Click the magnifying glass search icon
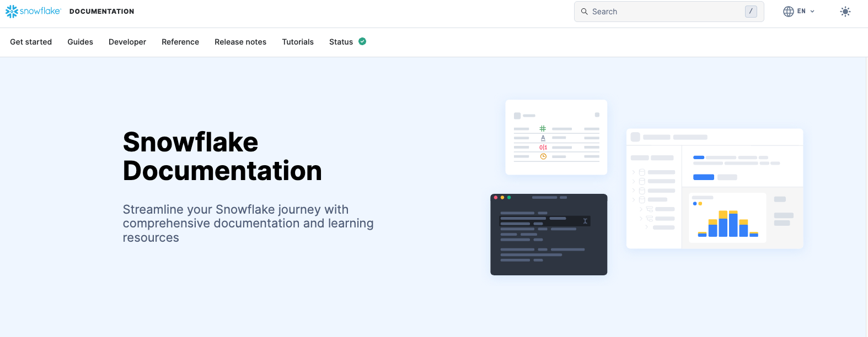Viewport: 868px width, 337px height. pos(585,12)
